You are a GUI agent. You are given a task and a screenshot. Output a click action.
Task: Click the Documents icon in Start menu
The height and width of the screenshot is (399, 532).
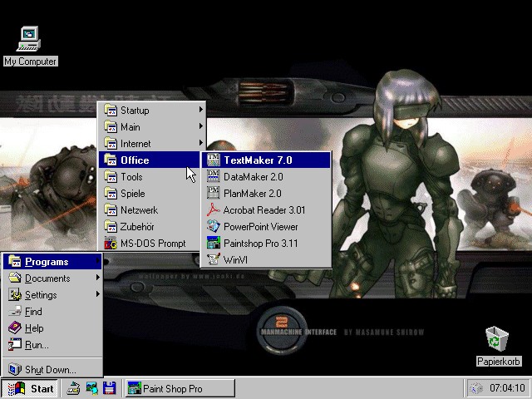pyautogui.click(x=15, y=278)
